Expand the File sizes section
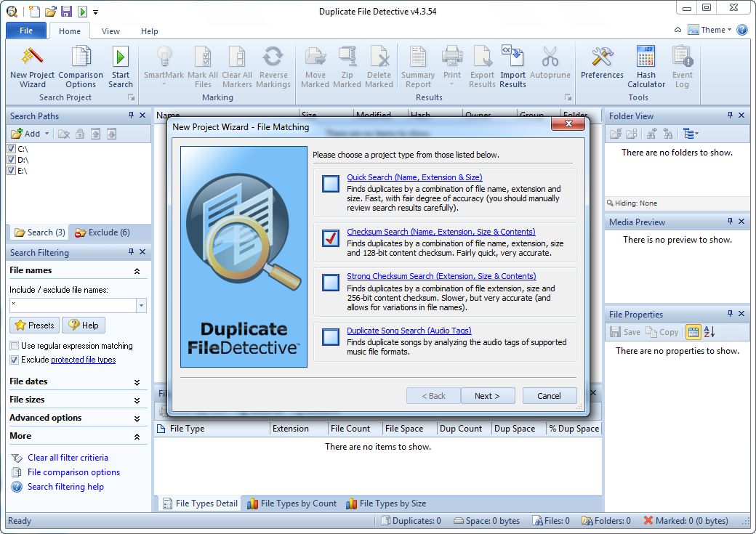The width and height of the screenshot is (756, 534). click(137, 400)
